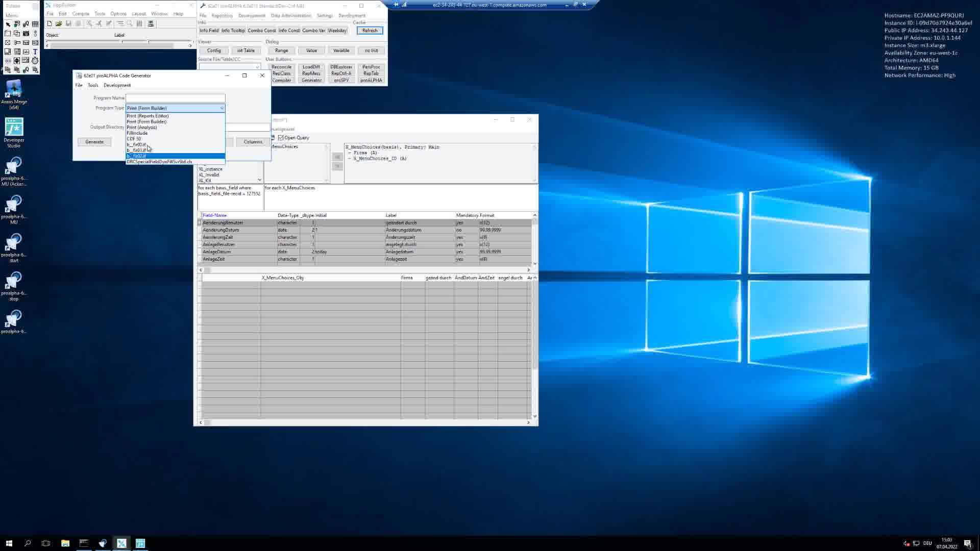Image resolution: width=980 pixels, height=551 pixels.
Task: Open the notification center icon
Action: click(967, 543)
